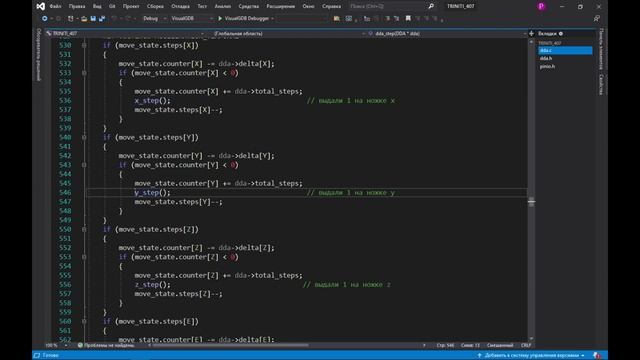The image size is (640, 360).
Task: Collapse the code block at line 533
Action: click(x=84, y=73)
